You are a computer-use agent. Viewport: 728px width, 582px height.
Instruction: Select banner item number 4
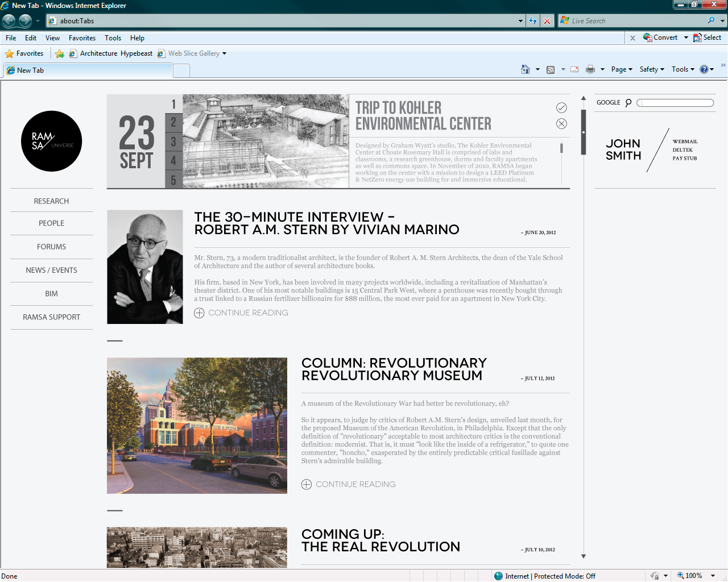173,160
